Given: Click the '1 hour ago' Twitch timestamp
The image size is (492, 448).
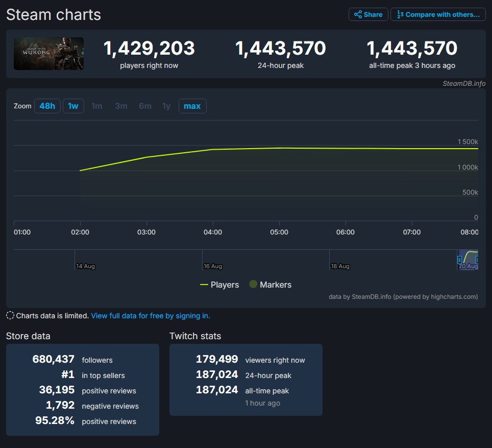Looking at the screenshot, I should (x=263, y=403).
